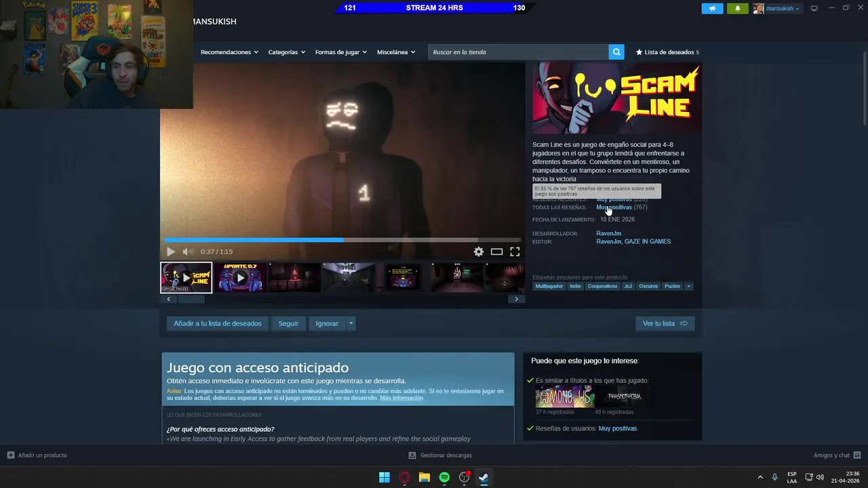This screenshot has width=868, height=488.
Task: Click the Añadir un producto plus icon
Action: click(10, 455)
